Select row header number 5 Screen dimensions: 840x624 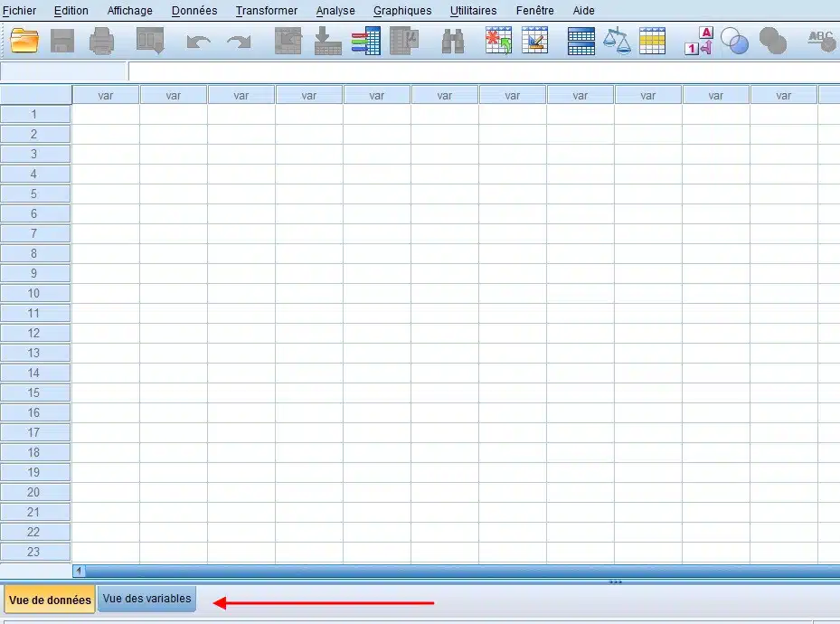pyautogui.click(x=34, y=194)
